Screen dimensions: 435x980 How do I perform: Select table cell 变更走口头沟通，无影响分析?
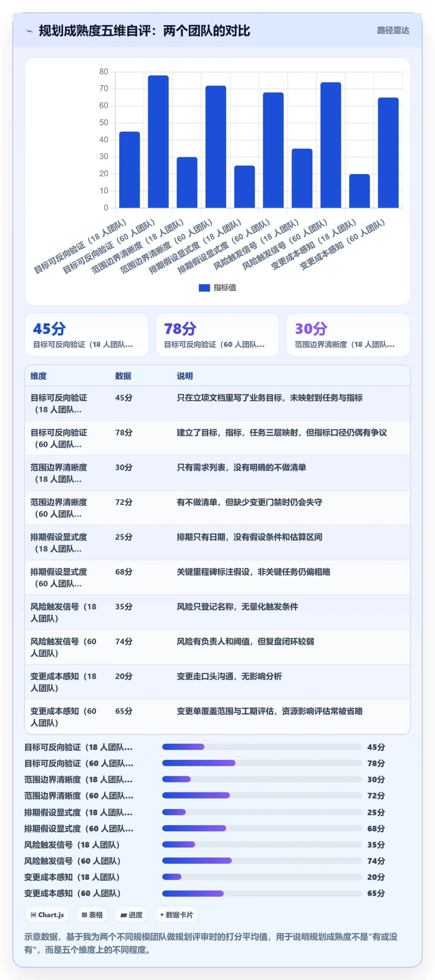point(229,676)
